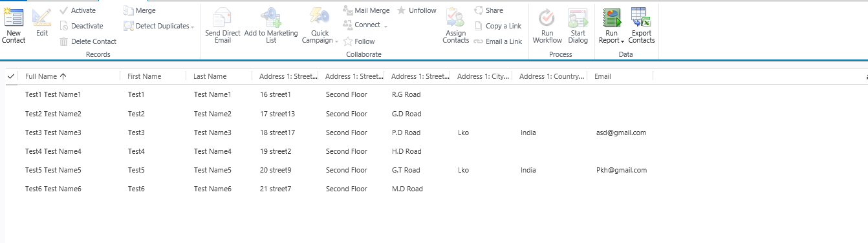
Task: Click the G.T Road cell
Action: pyautogui.click(x=406, y=170)
